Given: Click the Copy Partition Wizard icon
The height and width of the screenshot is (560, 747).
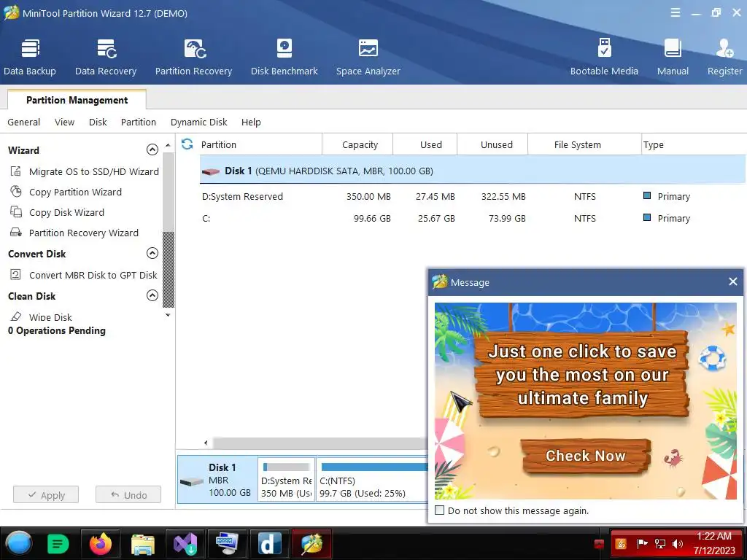Looking at the screenshot, I should [16, 192].
